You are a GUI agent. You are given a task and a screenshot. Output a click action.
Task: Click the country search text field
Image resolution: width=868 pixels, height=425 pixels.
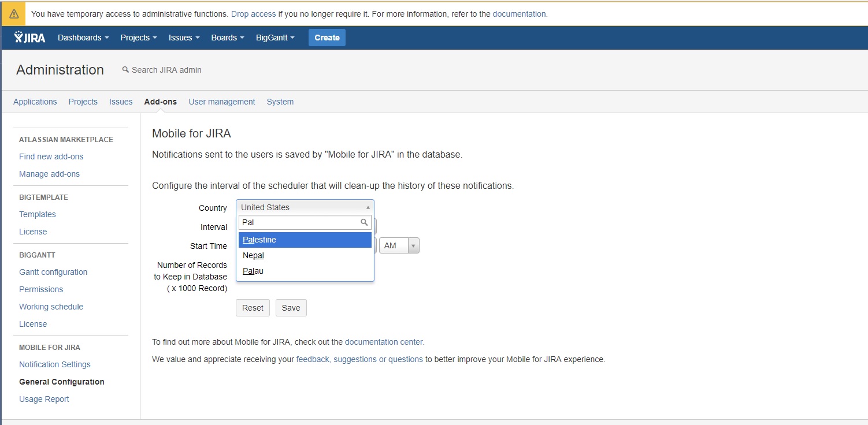pos(299,222)
